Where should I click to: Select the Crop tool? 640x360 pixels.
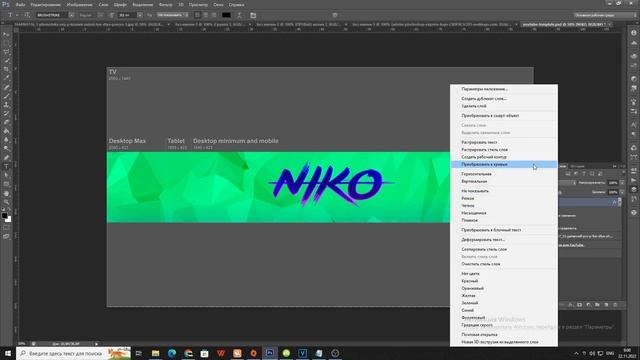pos(6,69)
